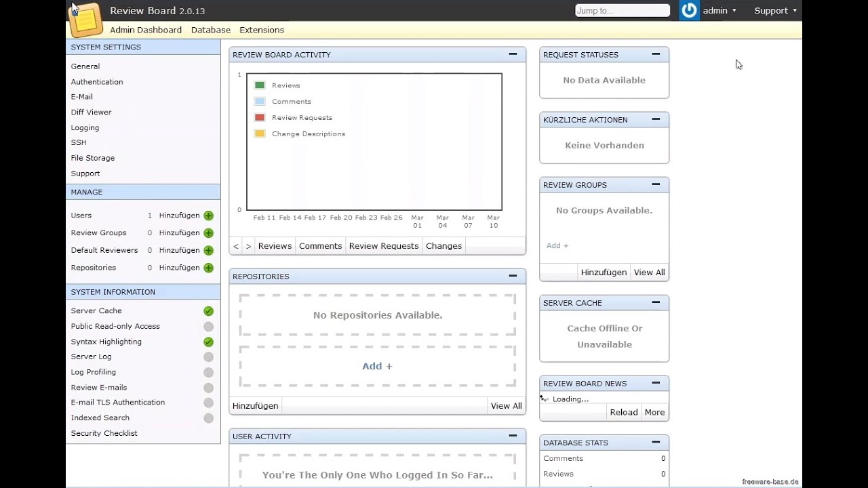Collapse the Server Cache widget

(x=656, y=302)
